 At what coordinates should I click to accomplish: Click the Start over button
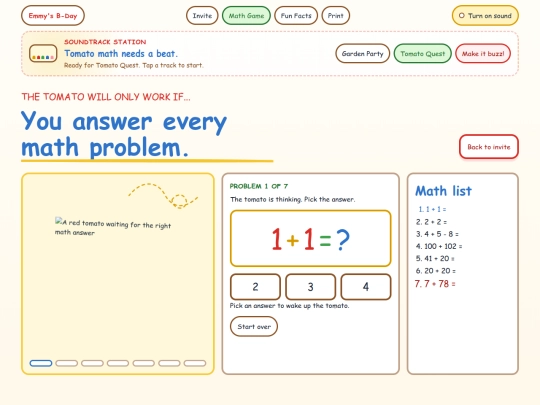pos(254,326)
